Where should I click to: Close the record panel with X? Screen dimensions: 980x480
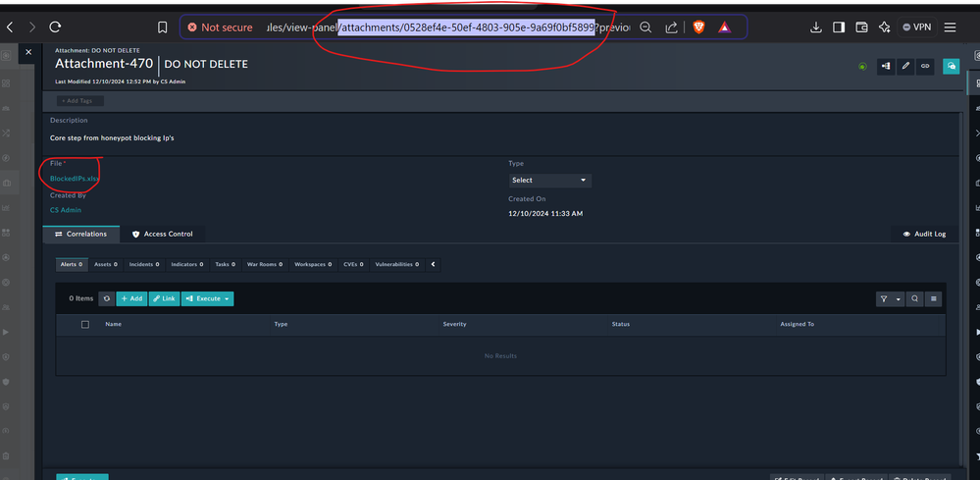[x=28, y=52]
